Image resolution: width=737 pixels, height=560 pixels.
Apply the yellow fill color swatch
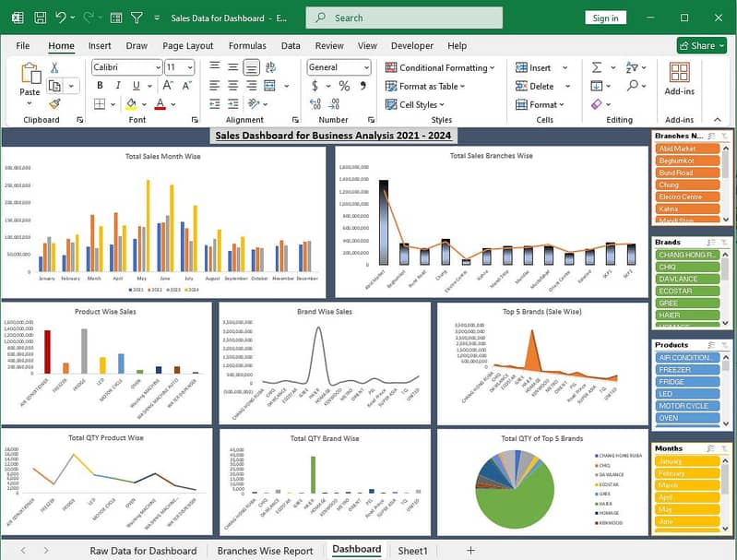pos(131,104)
